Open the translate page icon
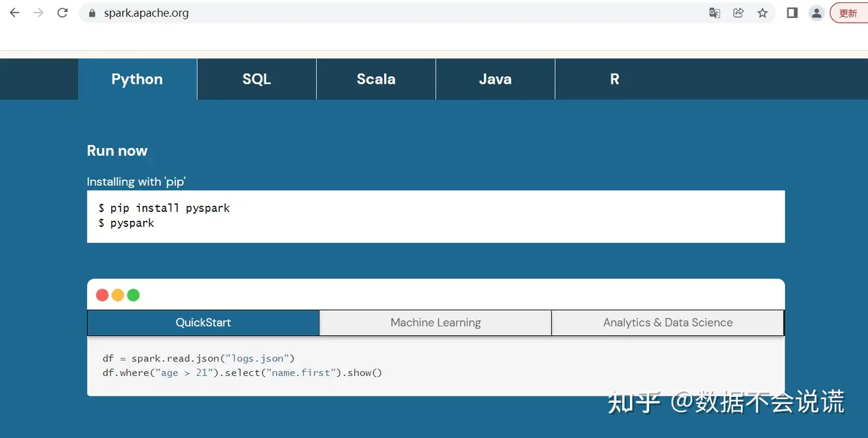The width and height of the screenshot is (868, 438). point(715,13)
